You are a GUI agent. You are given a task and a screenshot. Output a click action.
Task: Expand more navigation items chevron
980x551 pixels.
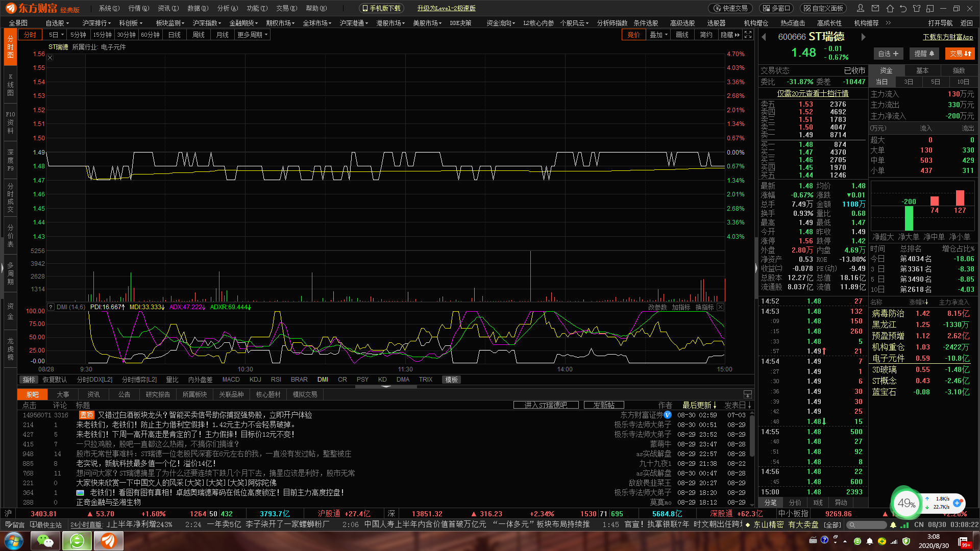pyautogui.click(x=888, y=23)
